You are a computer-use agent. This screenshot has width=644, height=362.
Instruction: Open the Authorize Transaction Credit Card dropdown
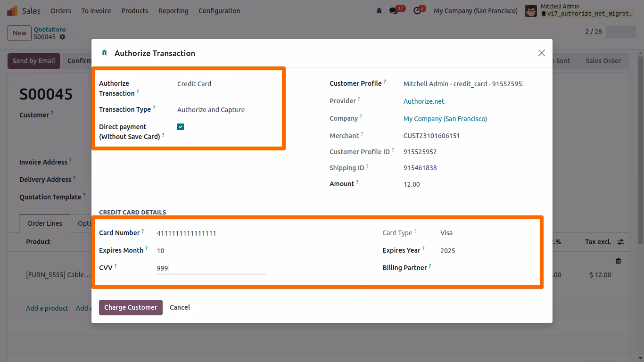228,84
